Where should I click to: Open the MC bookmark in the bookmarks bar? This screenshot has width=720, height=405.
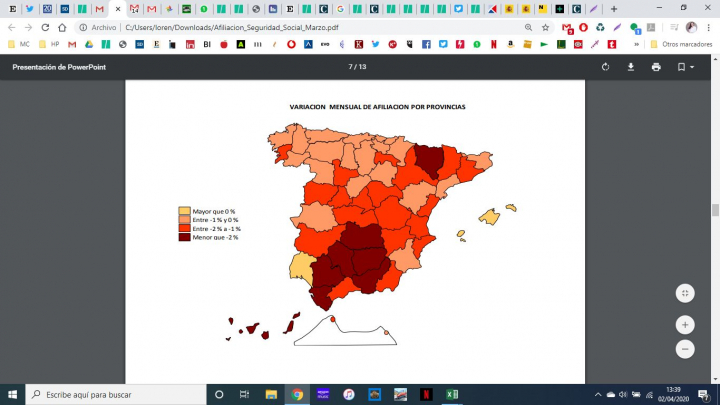pyautogui.click(x=19, y=44)
